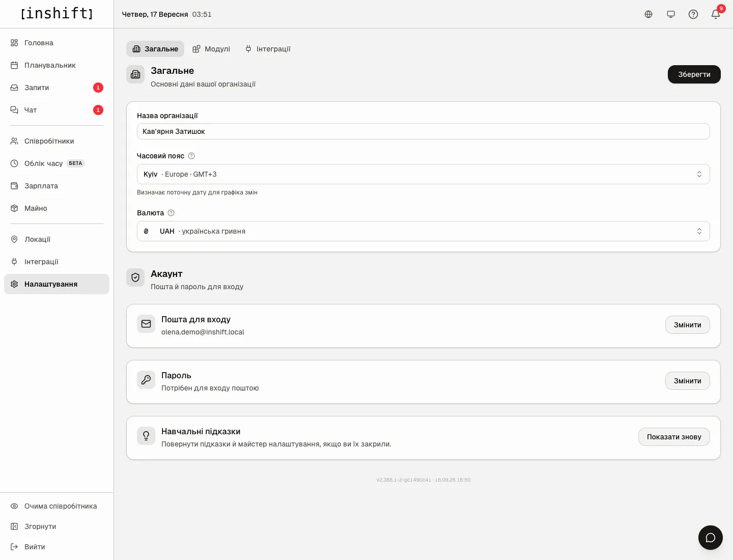Click the inshift logo
The image size is (733, 560).
pyautogui.click(x=57, y=14)
